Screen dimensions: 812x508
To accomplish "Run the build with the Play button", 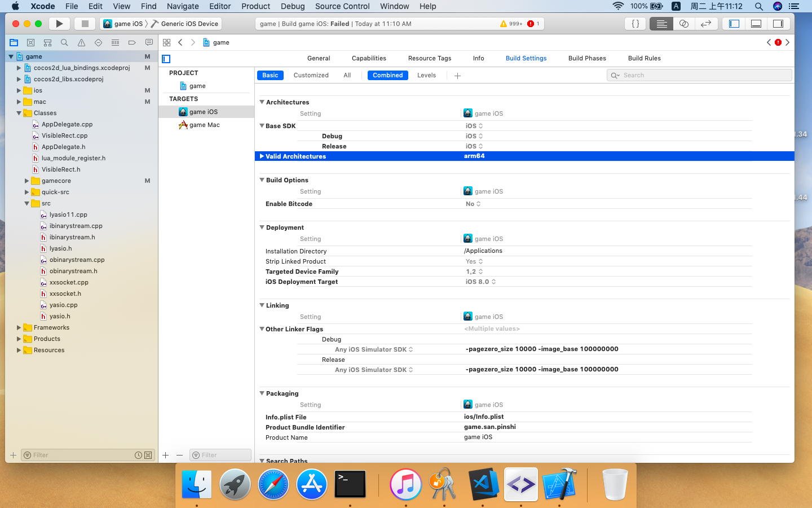I will click(x=59, y=24).
